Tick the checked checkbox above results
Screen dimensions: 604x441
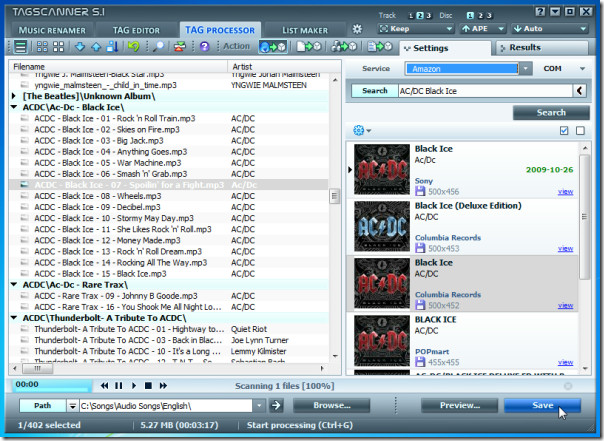click(564, 131)
